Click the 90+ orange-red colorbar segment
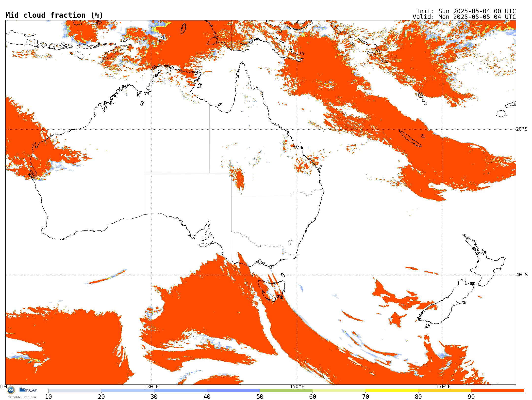Viewport: 532px width, 400px height. tap(498, 391)
